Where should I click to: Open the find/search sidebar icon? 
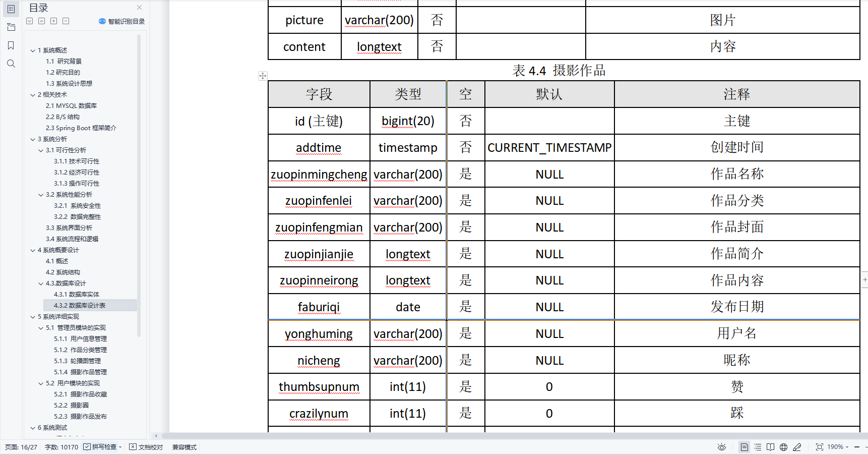click(x=11, y=64)
